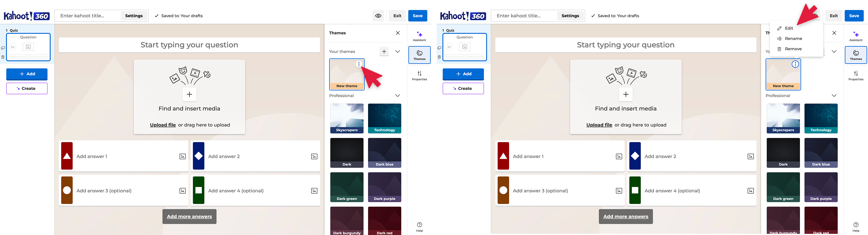Choose Remove from theme context menu
The image size is (868, 235).
pos(793,49)
